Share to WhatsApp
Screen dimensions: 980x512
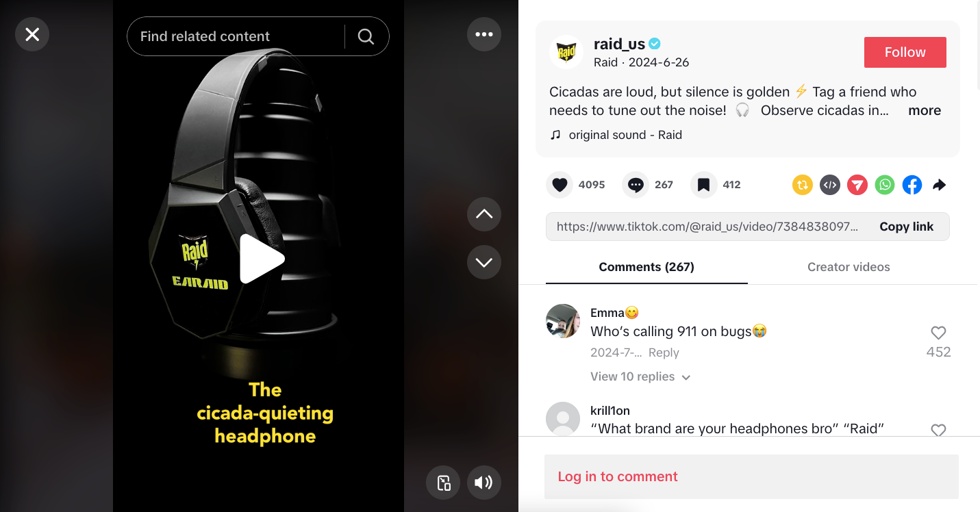[x=885, y=185]
